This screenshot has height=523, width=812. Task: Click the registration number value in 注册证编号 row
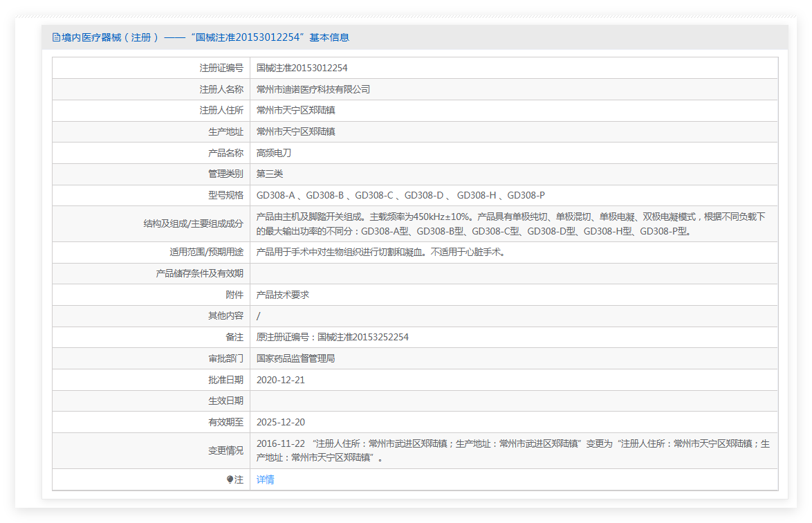click(302, 68)
